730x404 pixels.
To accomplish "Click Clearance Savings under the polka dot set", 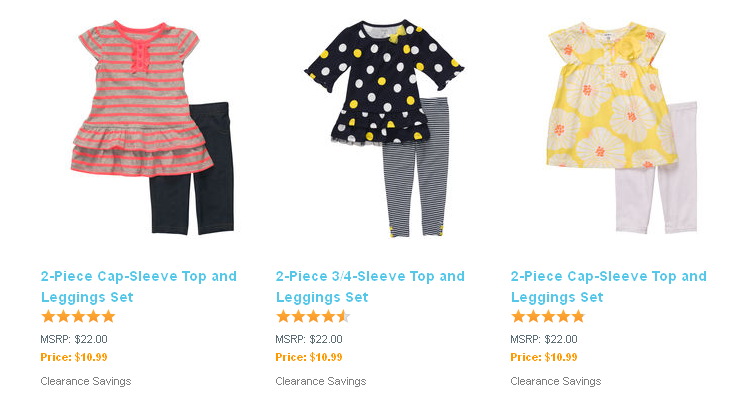I will pos(321,381).
